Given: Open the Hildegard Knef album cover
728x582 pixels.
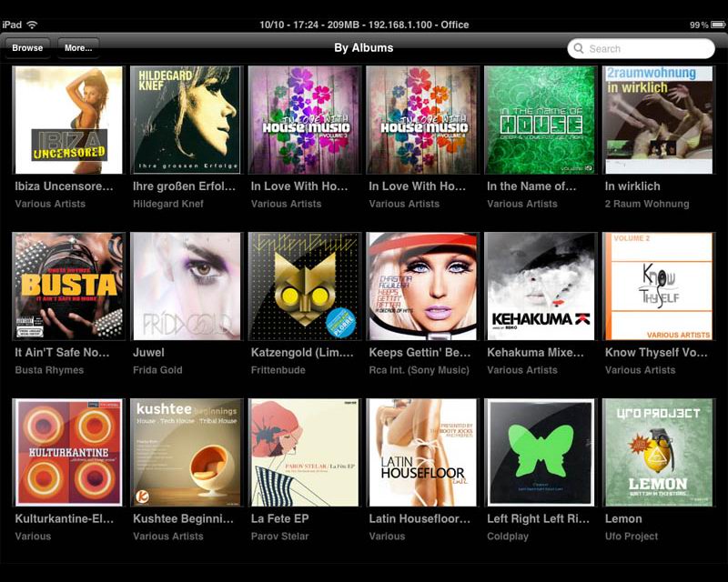Looking at the screenshot, I should pyautogui.click(x=187, y=120).
